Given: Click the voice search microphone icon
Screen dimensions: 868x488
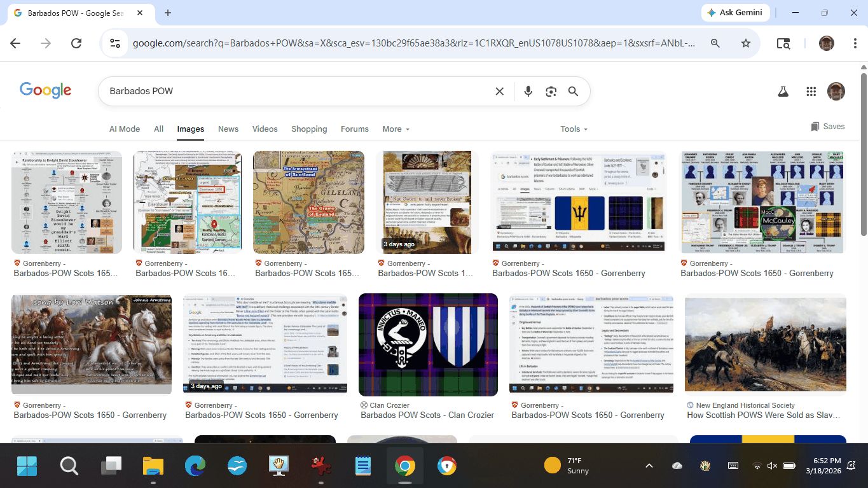Looking at the screenshot, I should (x=528, y=92).
